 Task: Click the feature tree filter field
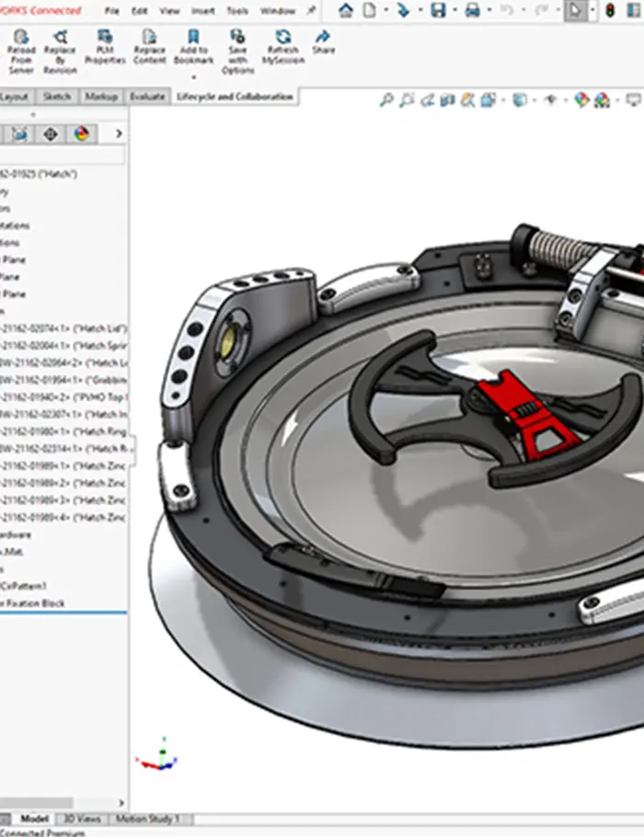coord(63,155)
